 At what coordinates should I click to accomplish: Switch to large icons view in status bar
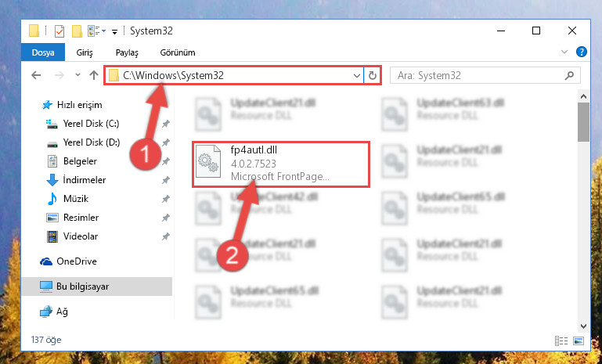tap(579, 341)
